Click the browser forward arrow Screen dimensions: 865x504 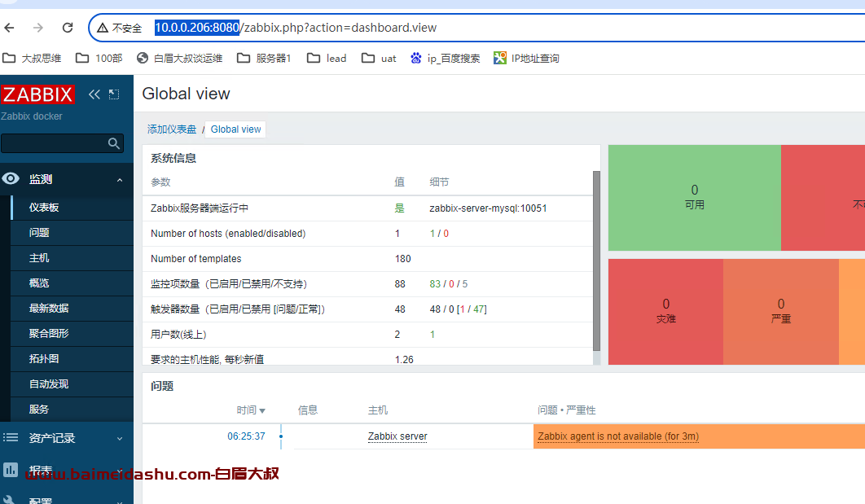point(38,28)
